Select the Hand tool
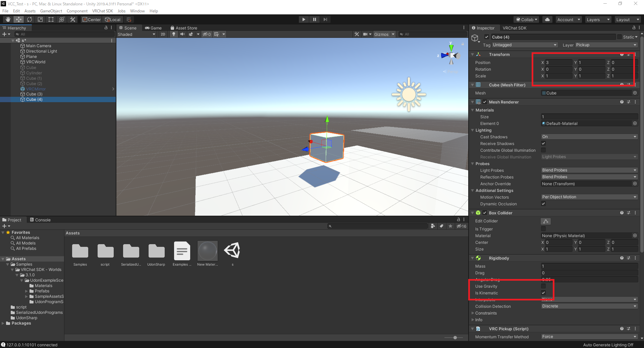The height and width of the screenshot is (348, 644). click(x=8, y=19)
